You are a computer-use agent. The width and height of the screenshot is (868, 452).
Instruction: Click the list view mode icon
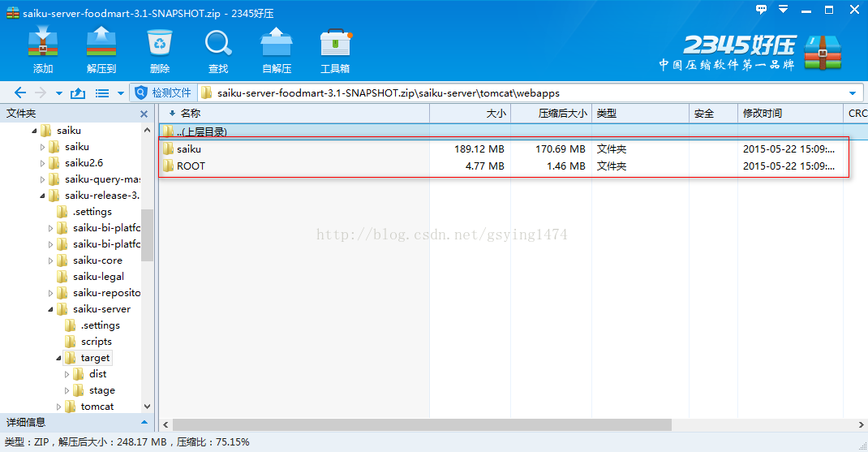102,93
